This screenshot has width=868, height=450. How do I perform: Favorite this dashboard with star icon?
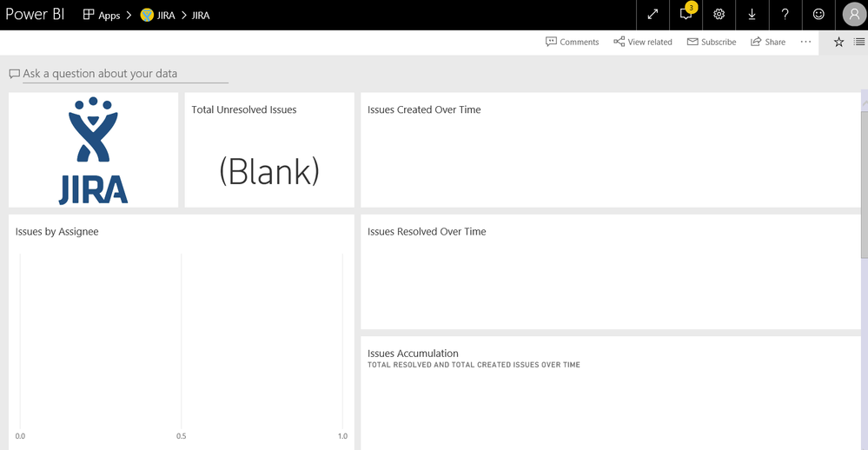(x=838, y=42)
